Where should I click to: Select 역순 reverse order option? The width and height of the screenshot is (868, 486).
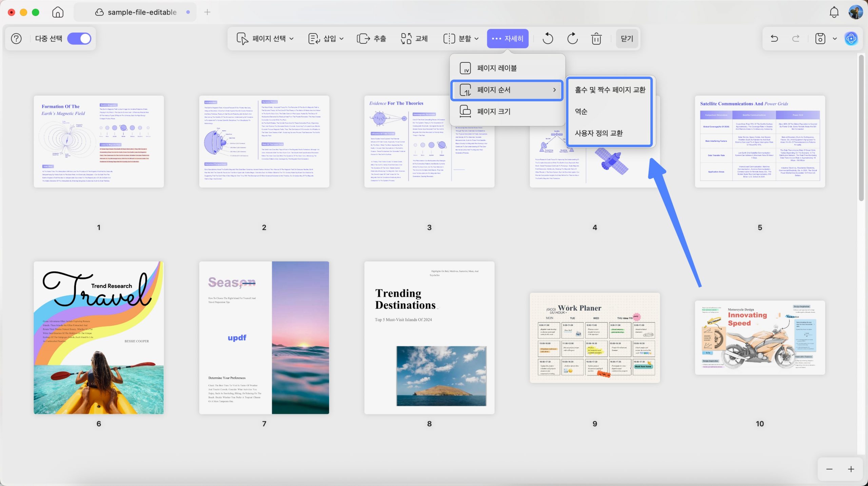point(610,112)
